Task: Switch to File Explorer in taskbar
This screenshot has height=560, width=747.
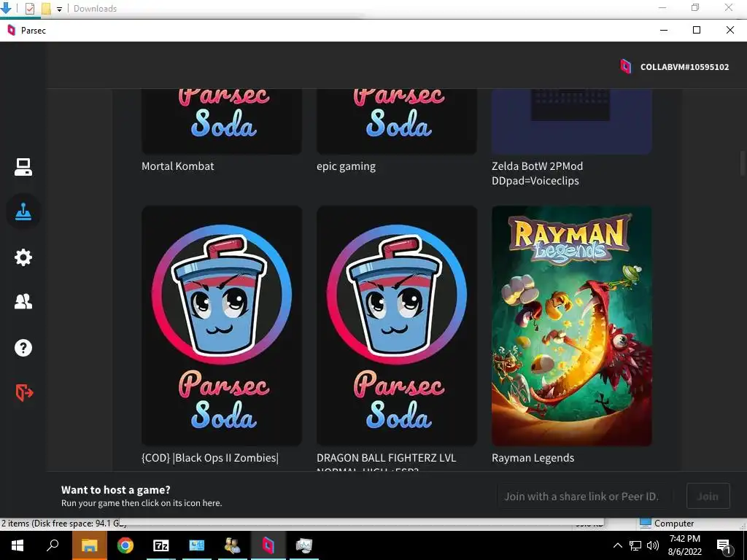Action: (x=89, y=545)
